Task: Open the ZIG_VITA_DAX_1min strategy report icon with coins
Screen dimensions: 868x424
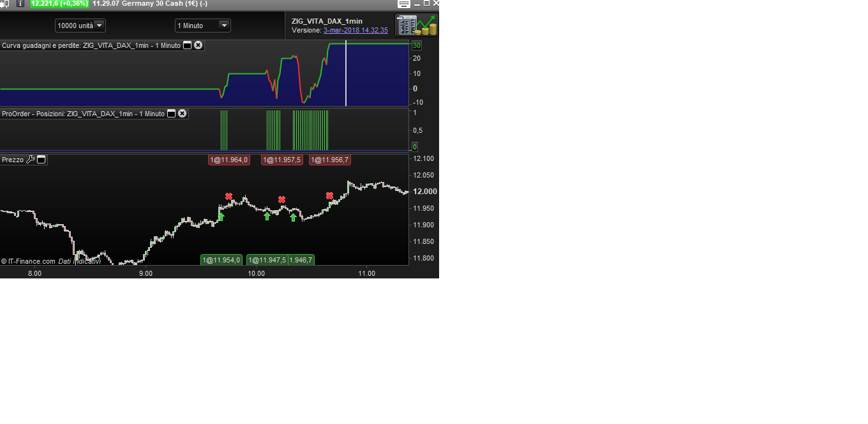Action: 417,26
